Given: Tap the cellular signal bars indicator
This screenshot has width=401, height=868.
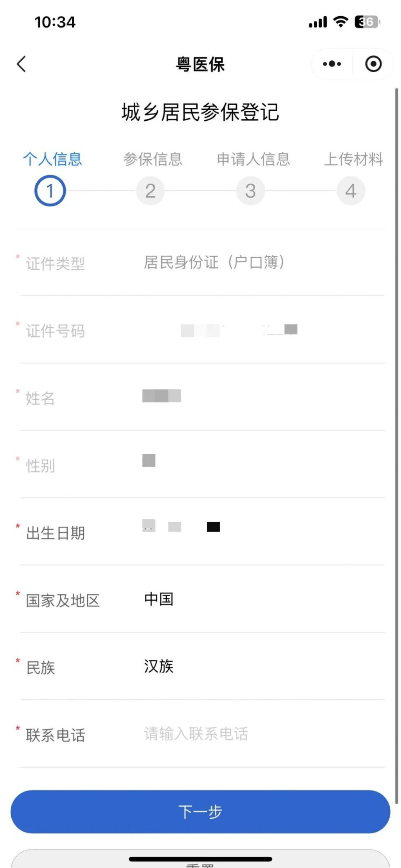Looking at the screenshot, I should 318,22.
